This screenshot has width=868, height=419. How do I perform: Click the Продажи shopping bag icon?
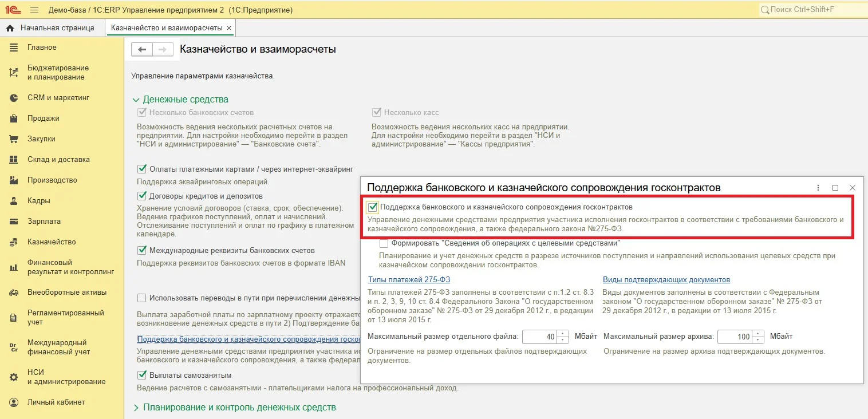pyautogui.click(x=14, y=118)
